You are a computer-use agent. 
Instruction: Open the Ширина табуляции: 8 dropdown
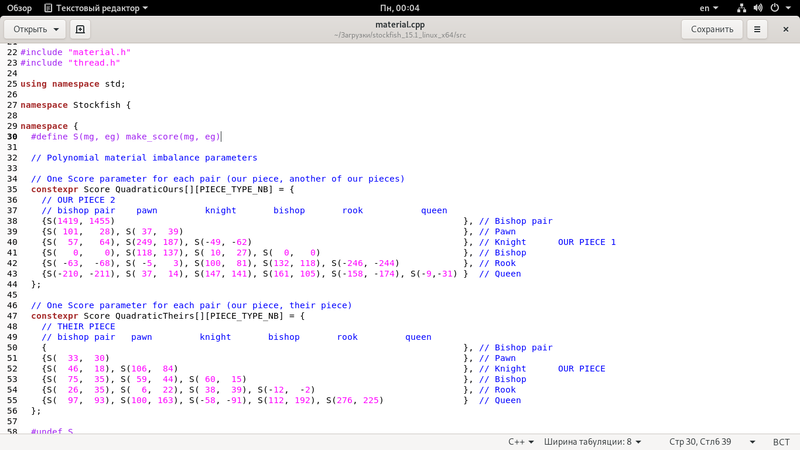point(592,441)
